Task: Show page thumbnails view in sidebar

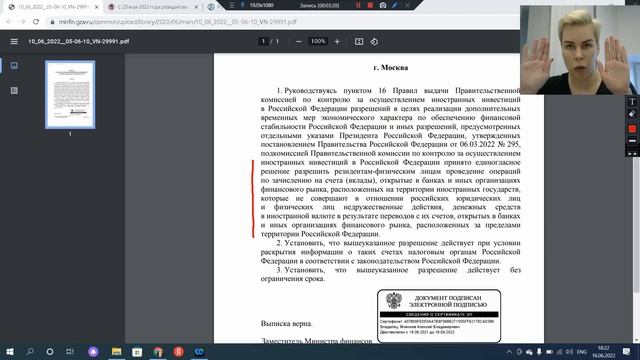Action: tap(14, 65)
